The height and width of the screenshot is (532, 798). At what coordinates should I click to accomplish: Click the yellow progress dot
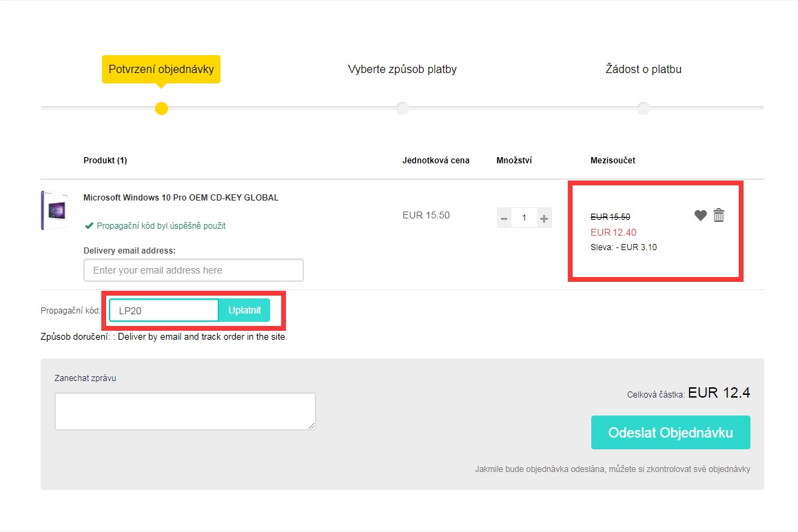tap(161, 108)
